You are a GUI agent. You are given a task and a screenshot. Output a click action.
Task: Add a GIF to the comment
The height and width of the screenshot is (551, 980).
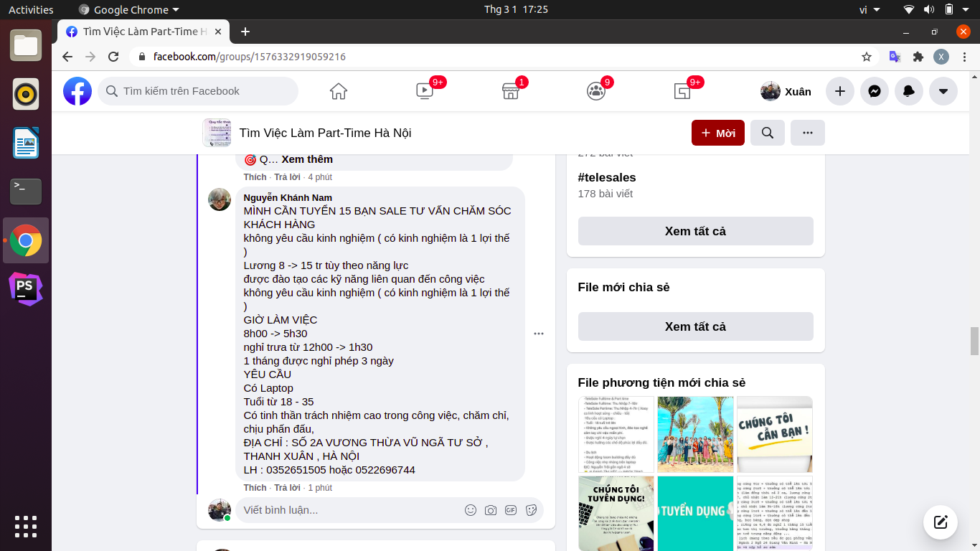click(x=511, y=510)
